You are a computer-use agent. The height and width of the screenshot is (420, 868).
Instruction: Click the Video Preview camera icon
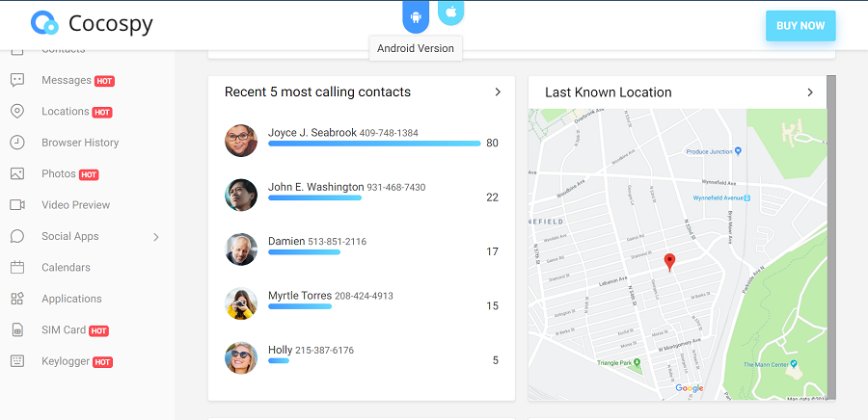(17, 205)
